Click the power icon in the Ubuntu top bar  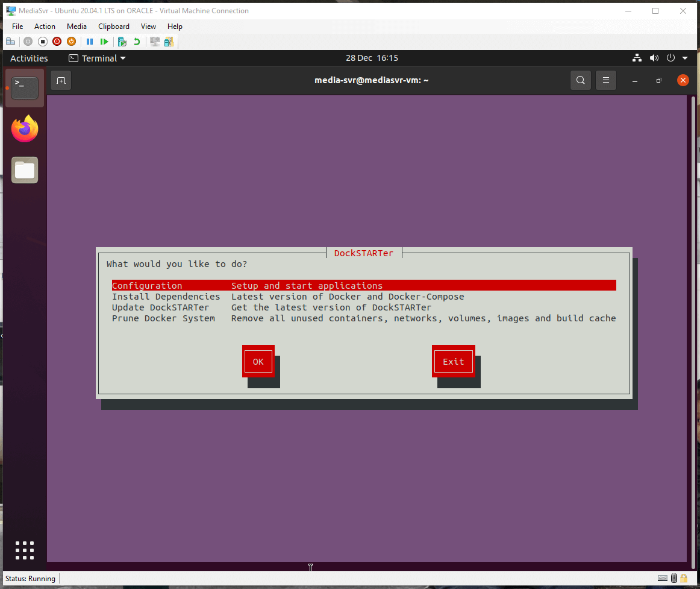tap(670, 58)
